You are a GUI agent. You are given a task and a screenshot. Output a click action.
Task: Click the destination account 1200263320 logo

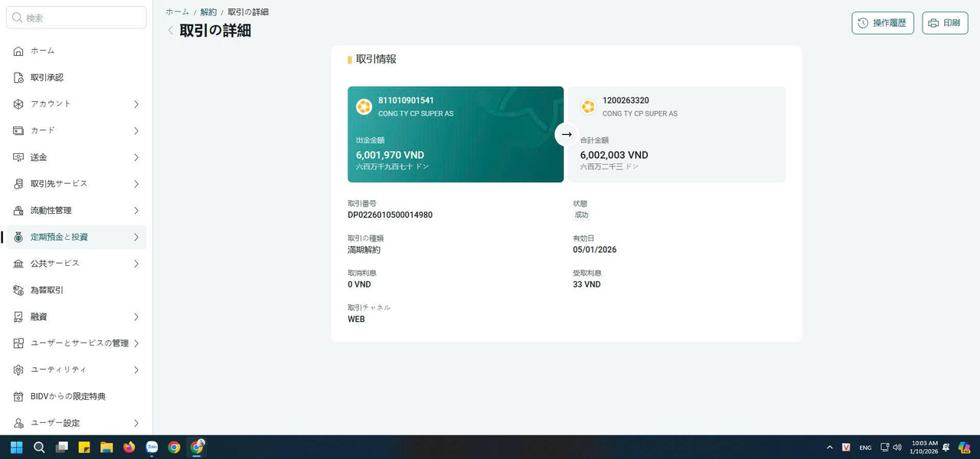click(588, 107)
